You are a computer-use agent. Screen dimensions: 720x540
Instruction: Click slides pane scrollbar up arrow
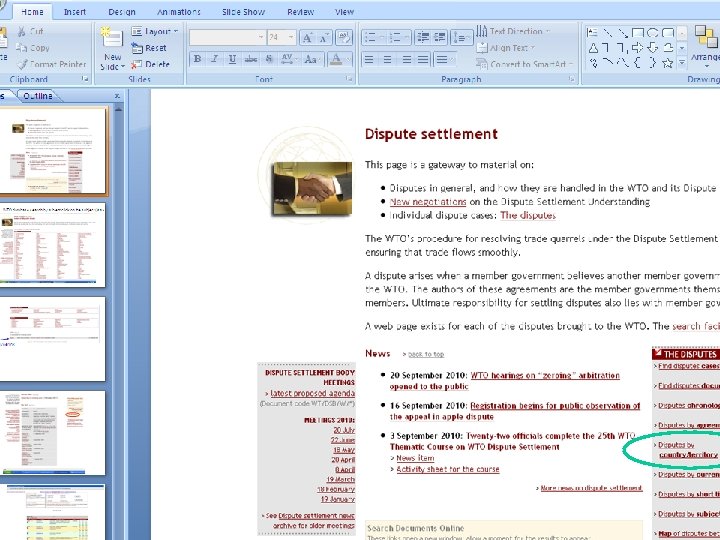coord(118,110)
